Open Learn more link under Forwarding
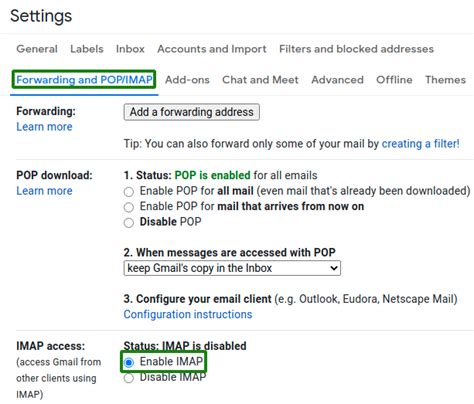Screen dimensions: 474x404 [x=44, y=127]
